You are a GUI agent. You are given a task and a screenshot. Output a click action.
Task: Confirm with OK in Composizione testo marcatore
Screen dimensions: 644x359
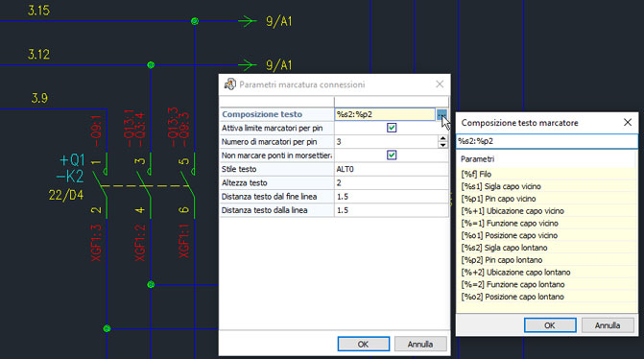click(550, 325)
